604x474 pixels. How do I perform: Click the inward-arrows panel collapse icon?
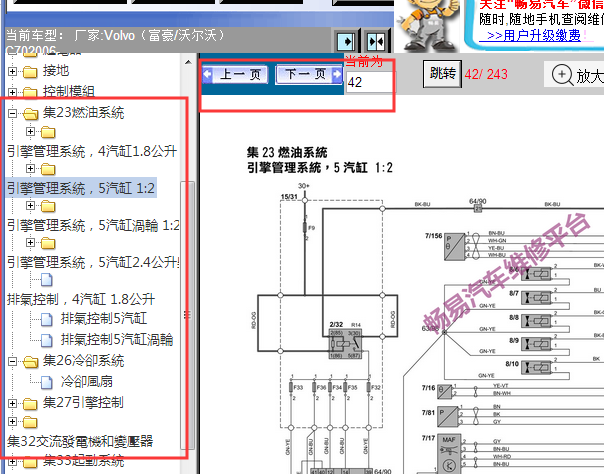376,41
